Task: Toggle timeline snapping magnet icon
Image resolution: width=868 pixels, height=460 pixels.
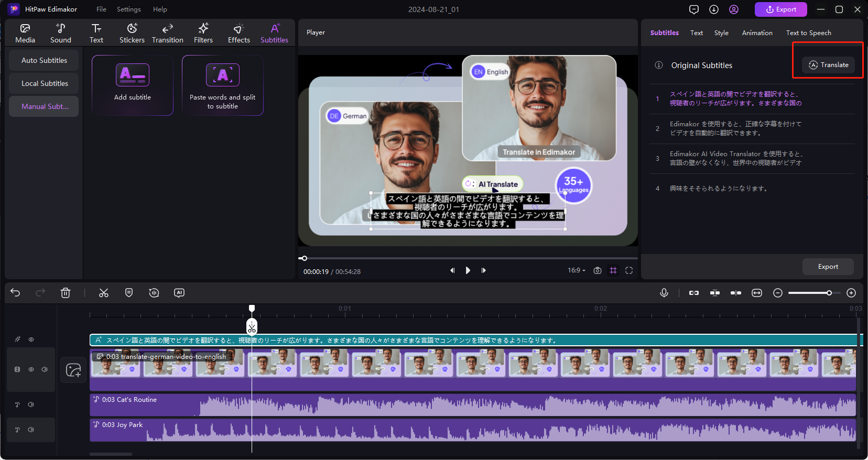Action: 715,293
